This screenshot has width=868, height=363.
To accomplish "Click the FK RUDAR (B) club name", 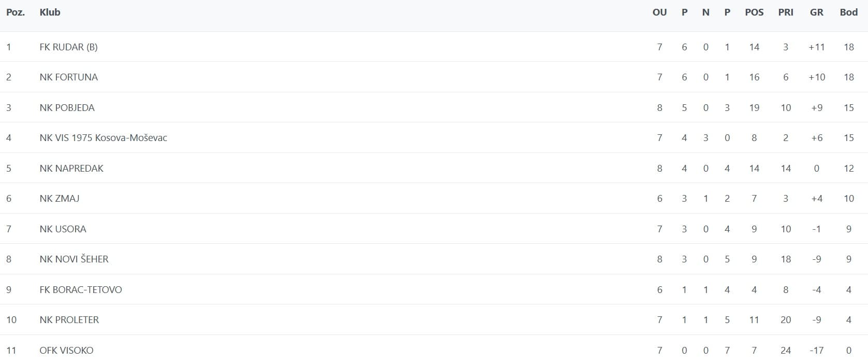I will tap(68, 47).
